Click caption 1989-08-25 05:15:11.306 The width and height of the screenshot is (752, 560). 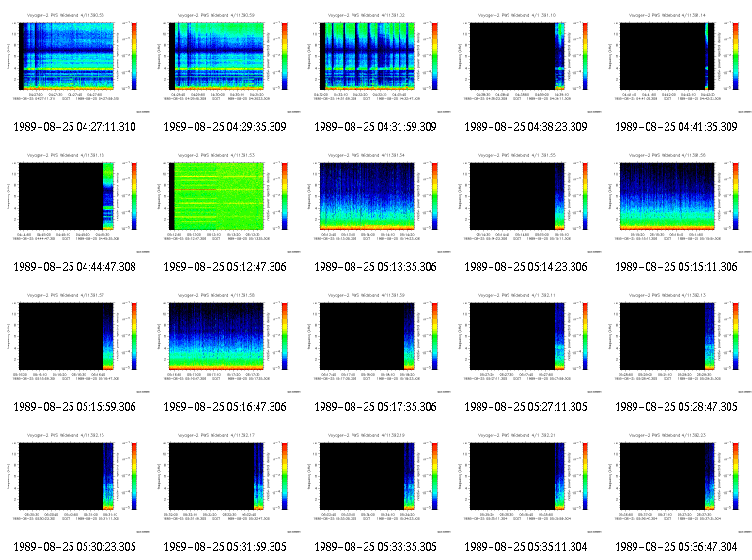pos(676,267)
